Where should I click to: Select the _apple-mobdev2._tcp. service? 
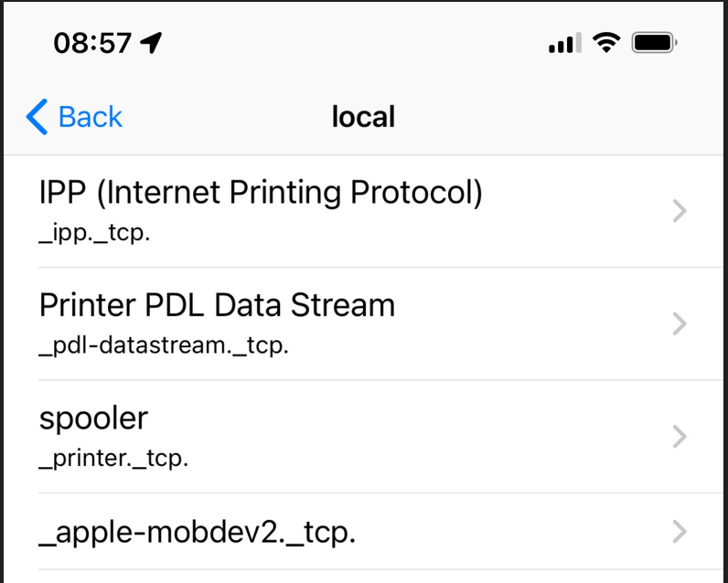pos(197,531)
